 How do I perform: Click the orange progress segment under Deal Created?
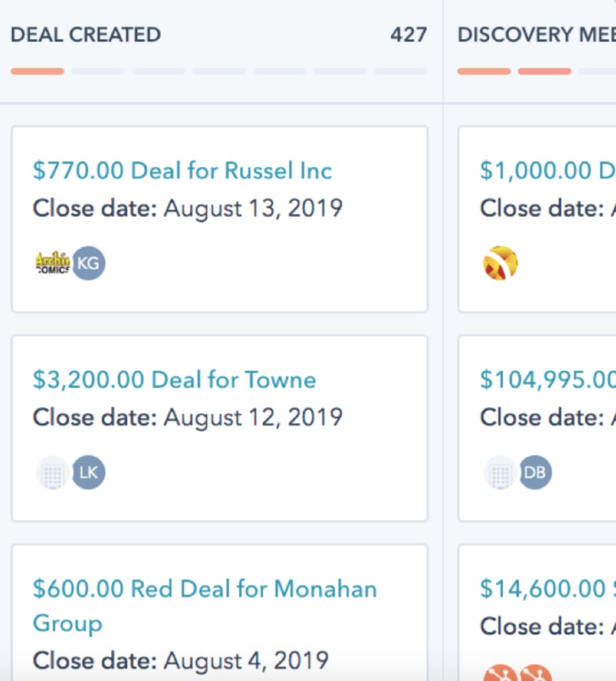click(x=37, y=71)
